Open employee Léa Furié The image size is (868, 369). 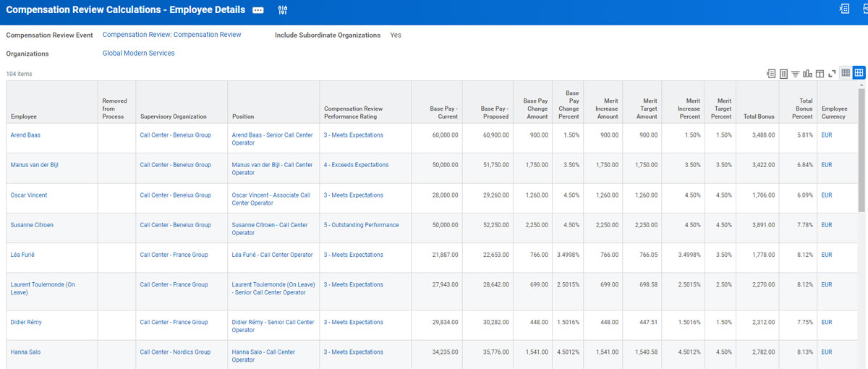click(22, 255)
